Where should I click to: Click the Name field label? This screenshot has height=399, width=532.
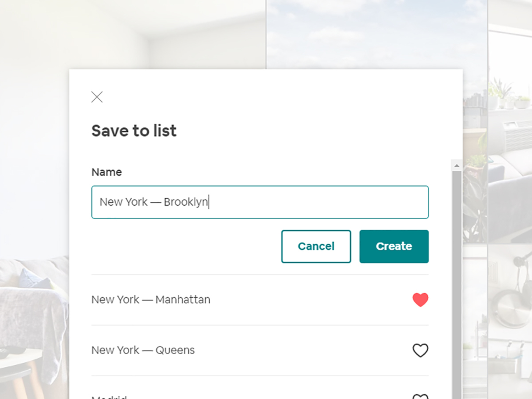(x=106, y=172)
